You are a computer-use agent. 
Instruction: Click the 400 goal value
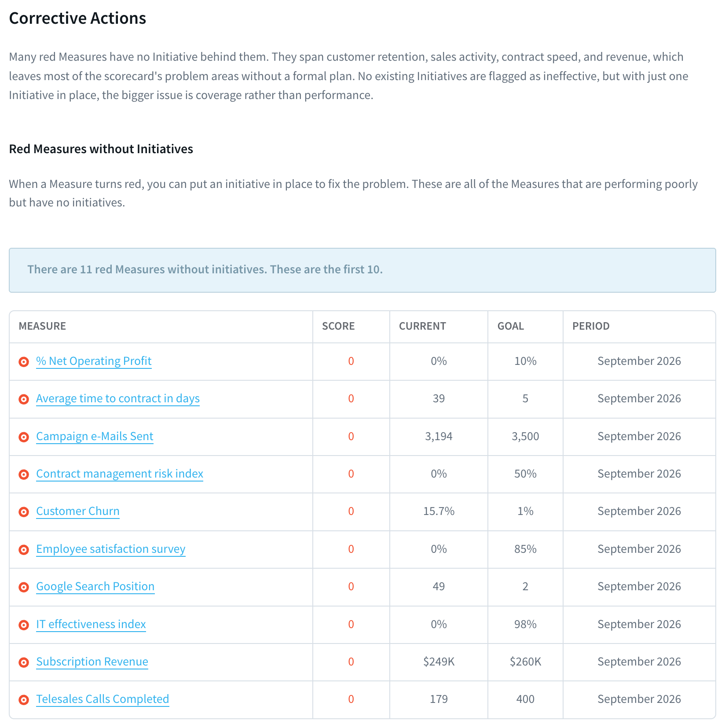pos(525,699)
